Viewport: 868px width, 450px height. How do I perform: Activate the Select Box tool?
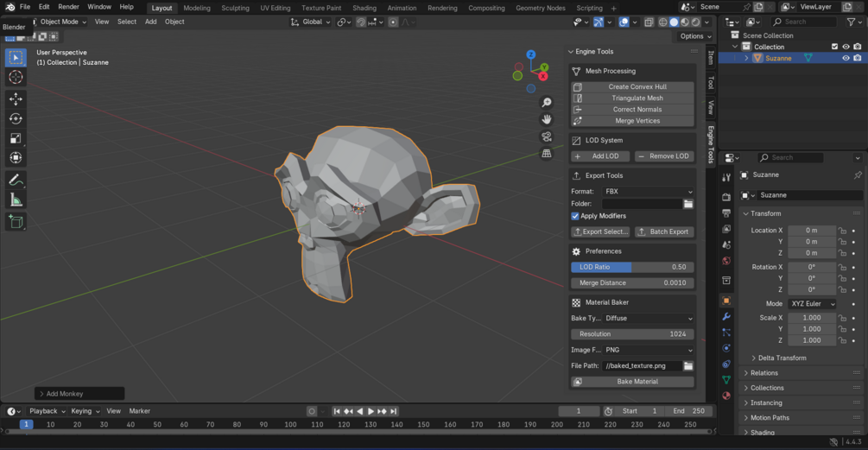16,57
